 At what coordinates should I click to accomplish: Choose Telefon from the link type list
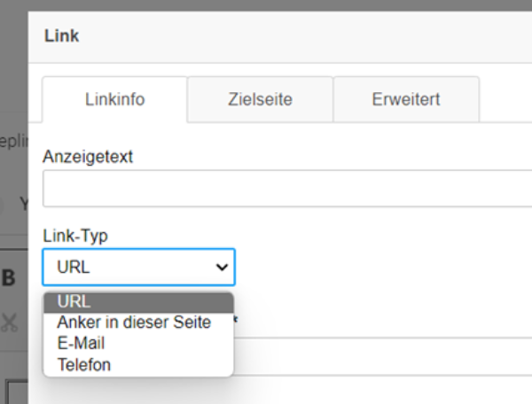[84, 365]
